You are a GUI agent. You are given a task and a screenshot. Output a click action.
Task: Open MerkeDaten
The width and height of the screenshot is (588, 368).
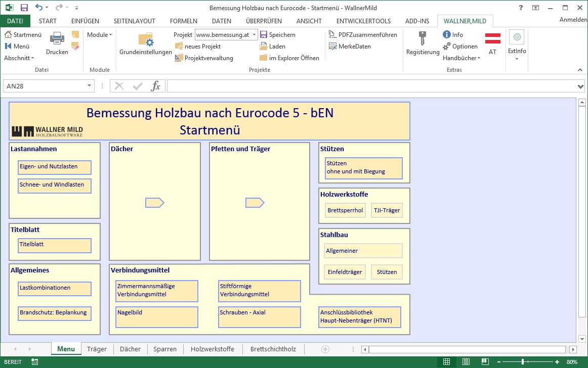350,47
